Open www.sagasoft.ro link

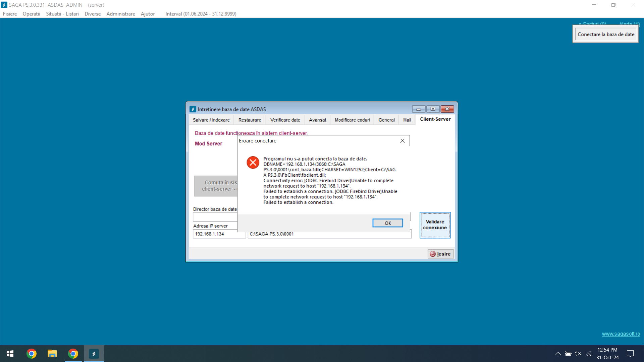(x=621, y=334)
